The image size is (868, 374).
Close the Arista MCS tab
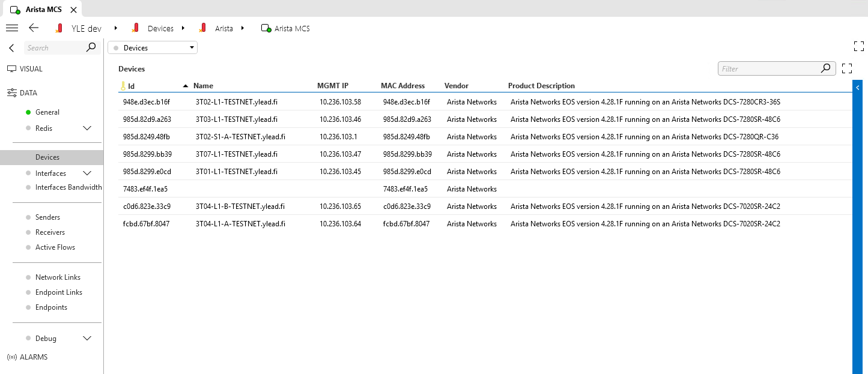[73, 10]
